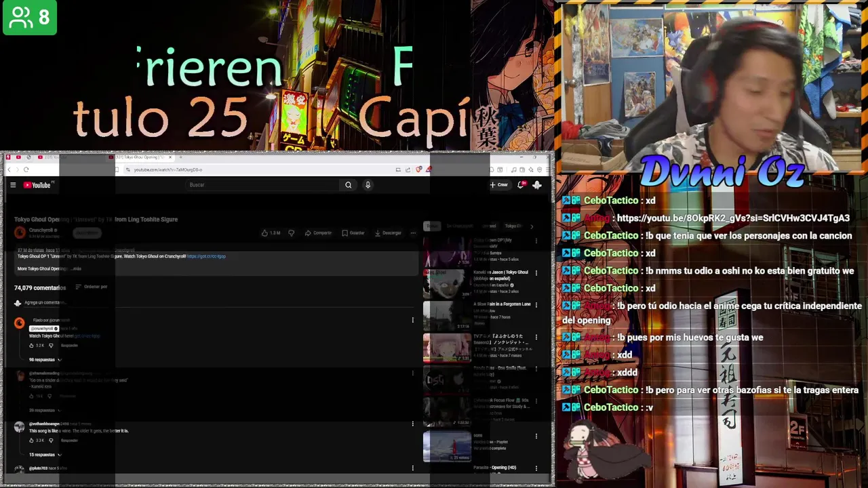This screenshot has height=488, width=868.
Task: Download the video with Descargar
Action: click(389, 233)
